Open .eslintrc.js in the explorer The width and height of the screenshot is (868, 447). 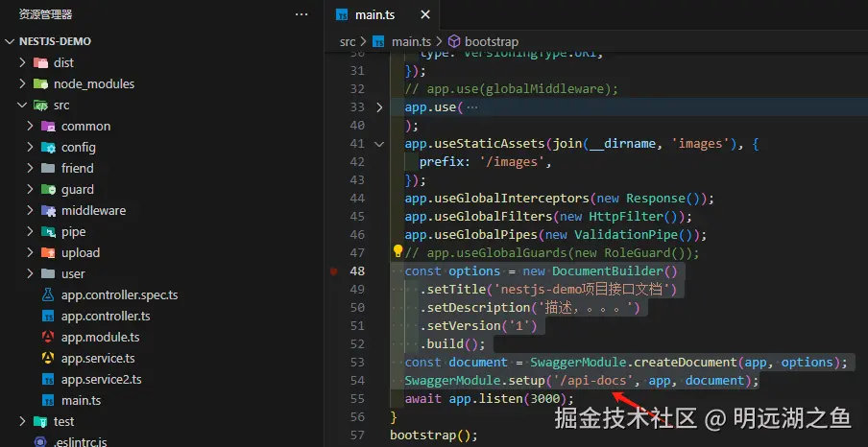pos(81,442)
